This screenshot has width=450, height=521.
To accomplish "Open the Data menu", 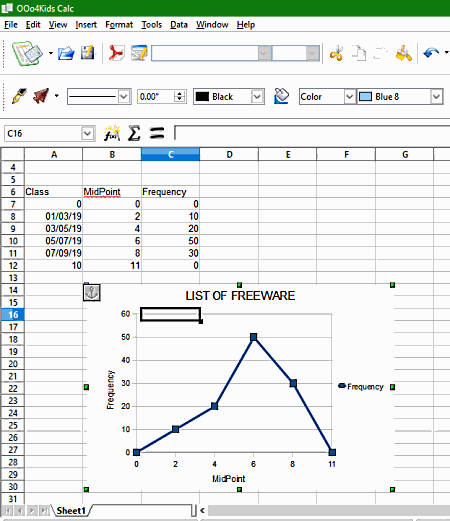I will [179, 25].
